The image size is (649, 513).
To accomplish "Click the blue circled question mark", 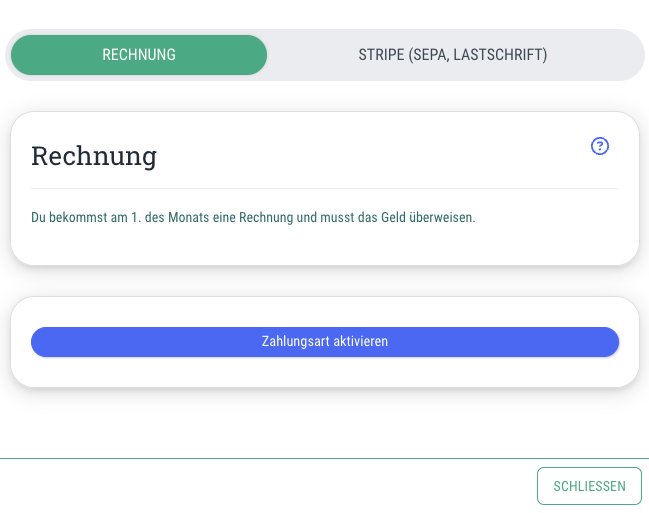I will tap(599, 146).
